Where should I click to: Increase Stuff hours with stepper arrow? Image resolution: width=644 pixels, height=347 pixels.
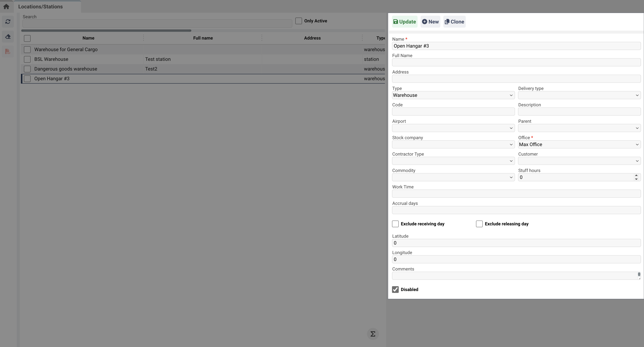[636, 176]
